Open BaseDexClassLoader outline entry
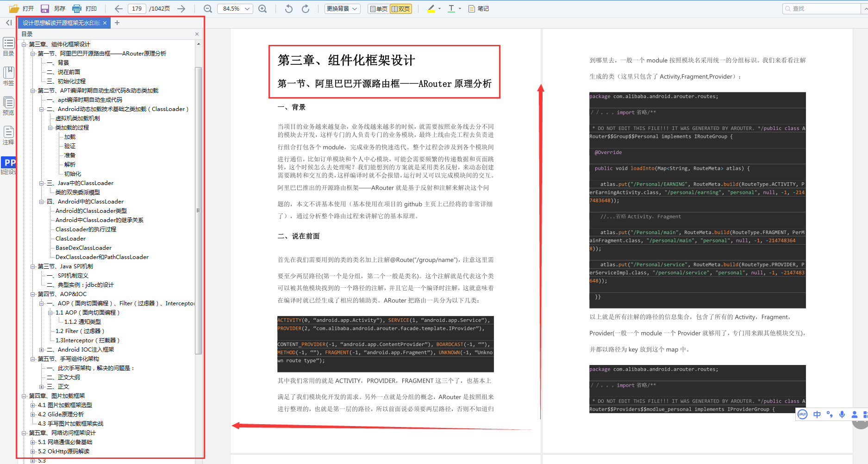 click(x=84, y=248)
